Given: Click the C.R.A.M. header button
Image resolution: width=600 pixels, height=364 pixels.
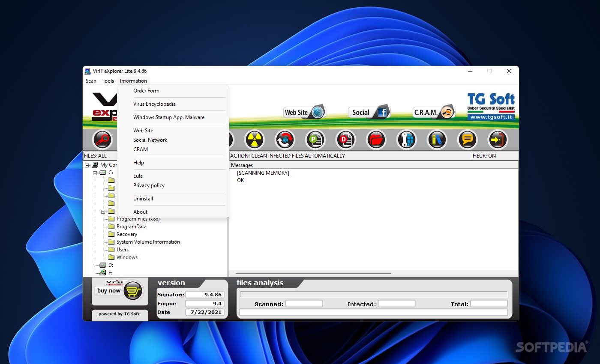Looking at the screenshot, I should [434, 112].
